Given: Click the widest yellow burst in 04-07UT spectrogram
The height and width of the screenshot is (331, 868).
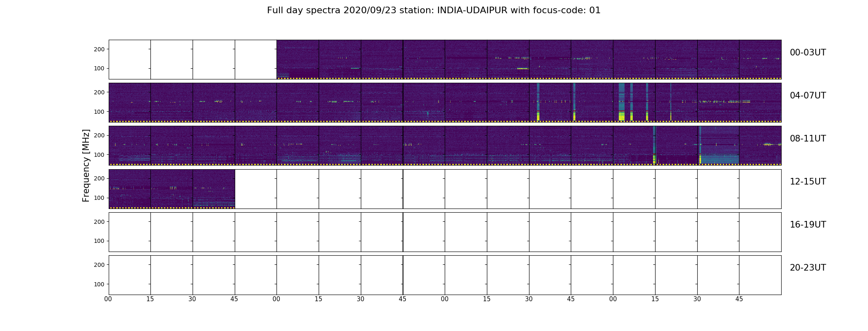Looking at the screenshot, I should click(622, 115).
